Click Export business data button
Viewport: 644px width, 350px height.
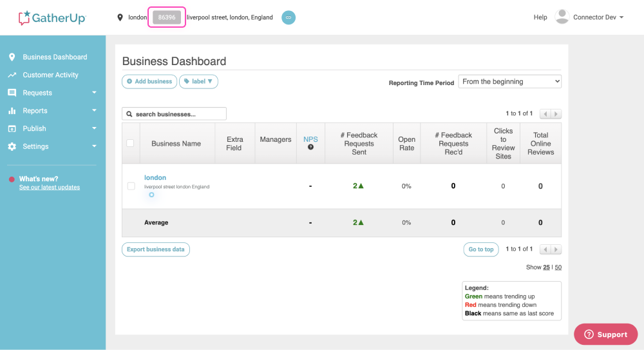click(156, 249)
